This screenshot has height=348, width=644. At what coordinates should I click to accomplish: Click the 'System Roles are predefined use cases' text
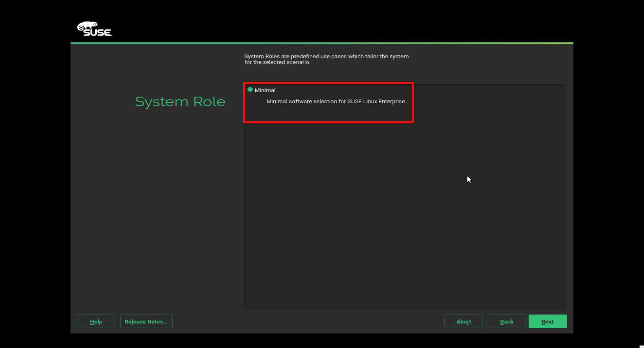[326, 59]
